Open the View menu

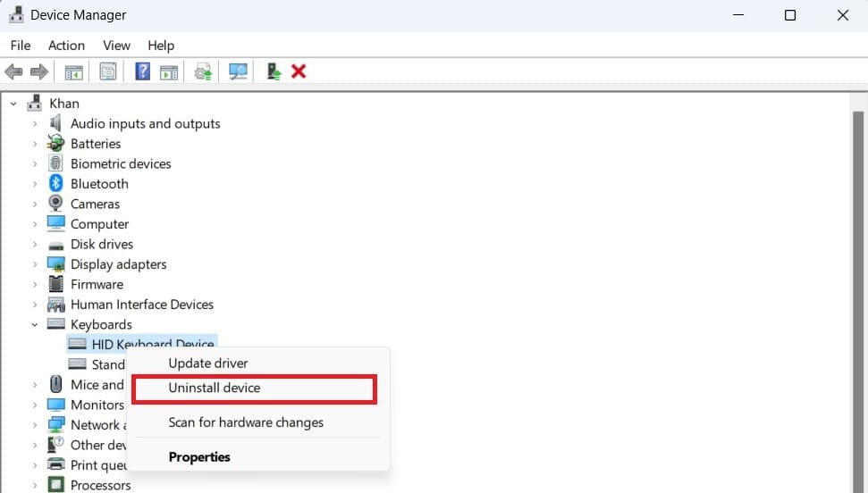[116, 46]
